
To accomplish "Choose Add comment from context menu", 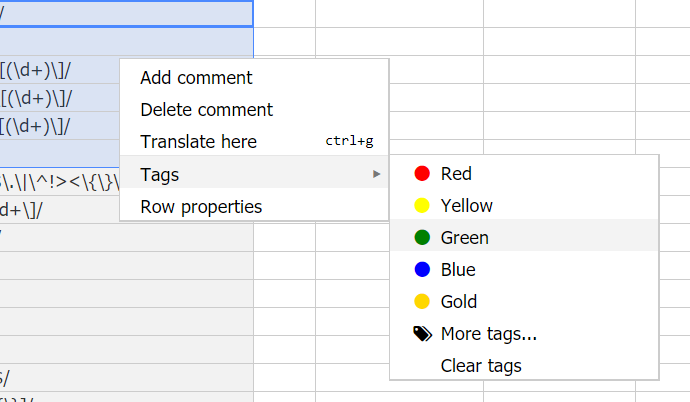I will (196, 78).
